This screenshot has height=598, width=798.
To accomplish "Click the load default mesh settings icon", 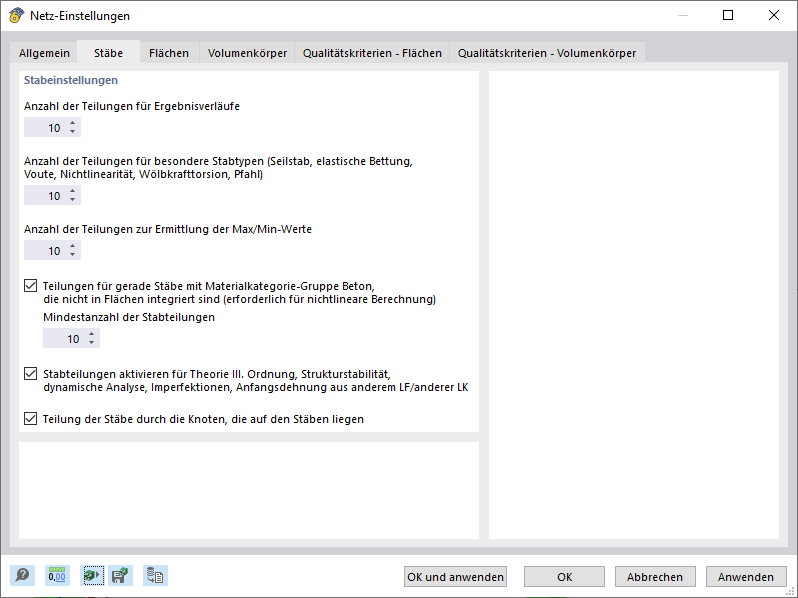I will [92, 576].
